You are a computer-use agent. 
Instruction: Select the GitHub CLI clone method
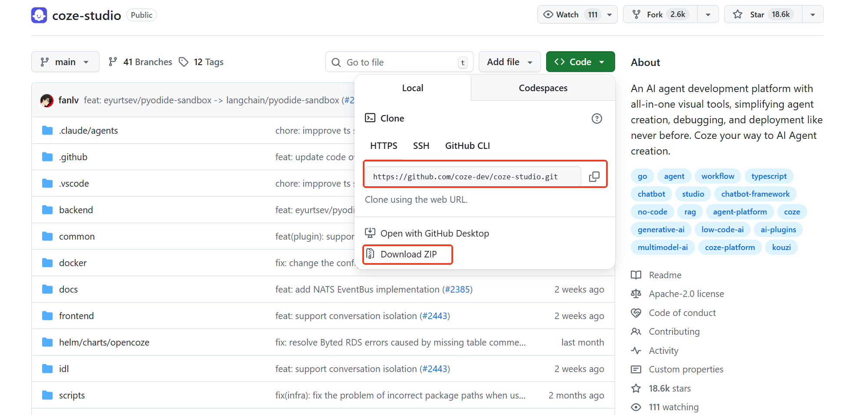467,146
